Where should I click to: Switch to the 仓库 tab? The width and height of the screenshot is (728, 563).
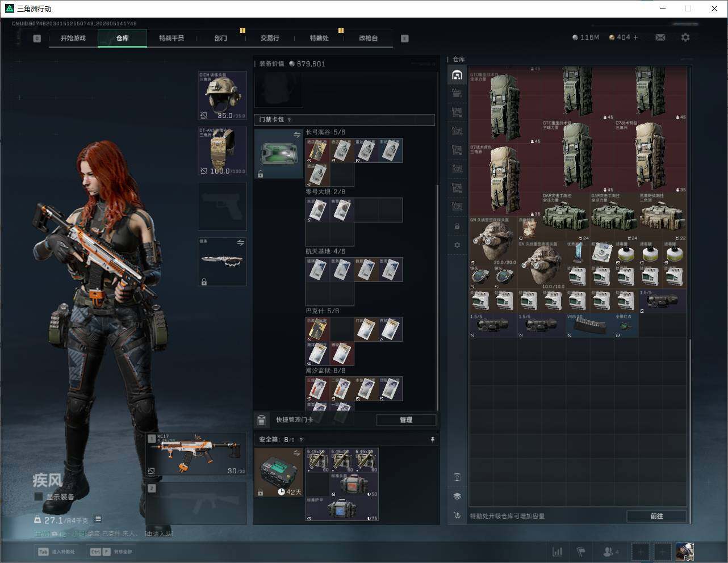tap(123, 38)
